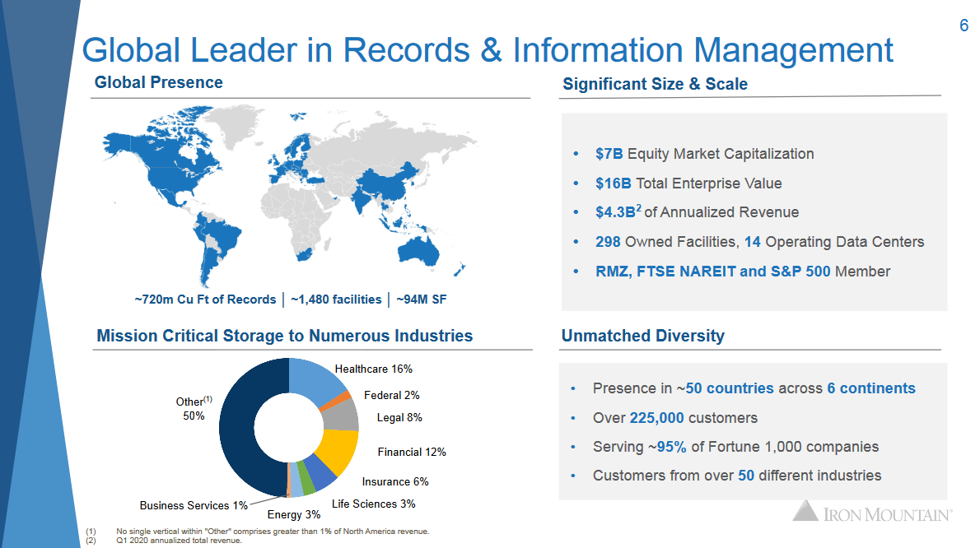Click the "Legal 8%" chart label

tap(399, 417)
